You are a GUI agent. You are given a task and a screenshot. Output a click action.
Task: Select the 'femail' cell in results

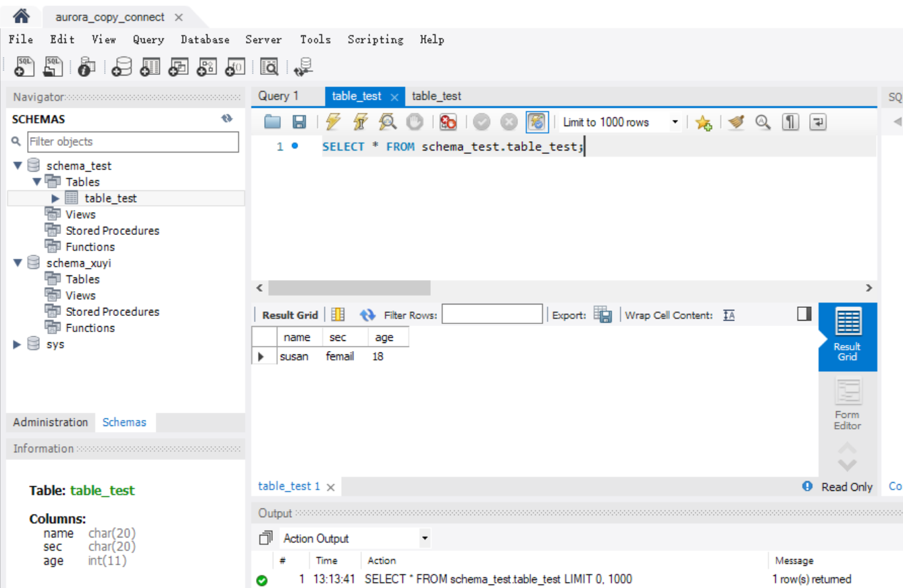pos(340,356)
